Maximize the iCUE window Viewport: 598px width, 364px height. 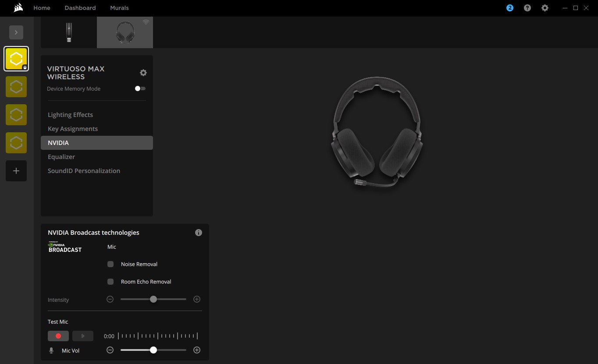pyautogui.click(x=576, y=8)
